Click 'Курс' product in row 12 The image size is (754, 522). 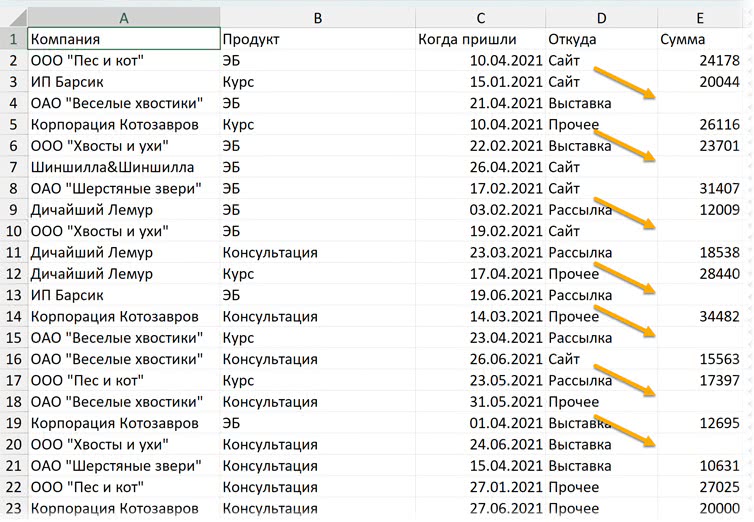pyautogui.click(x=318, y=274)
